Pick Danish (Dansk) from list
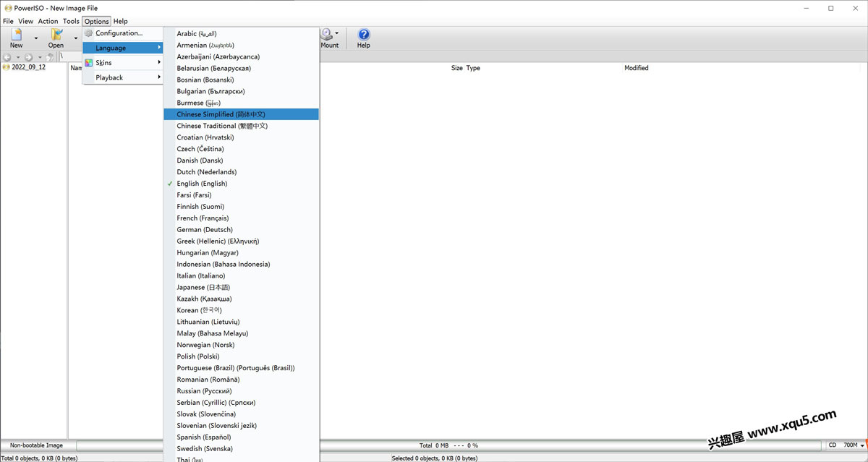 point(242,161)
